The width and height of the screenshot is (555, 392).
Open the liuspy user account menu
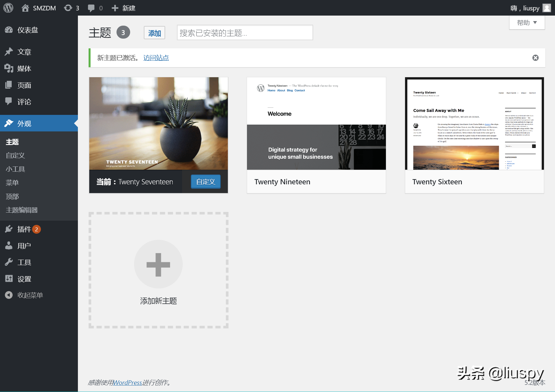[531, 8]
